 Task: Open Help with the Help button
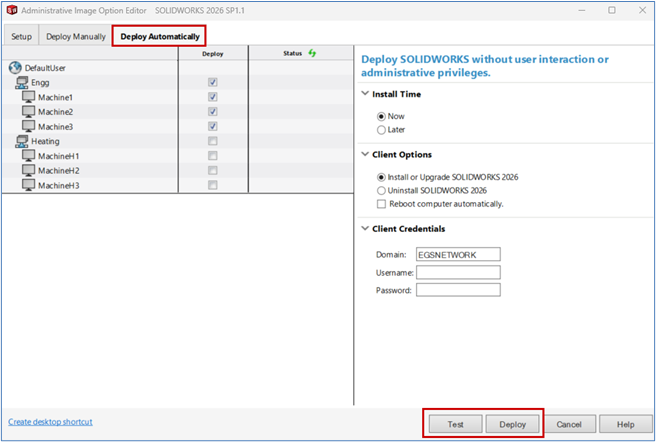[x=625, y=424]
